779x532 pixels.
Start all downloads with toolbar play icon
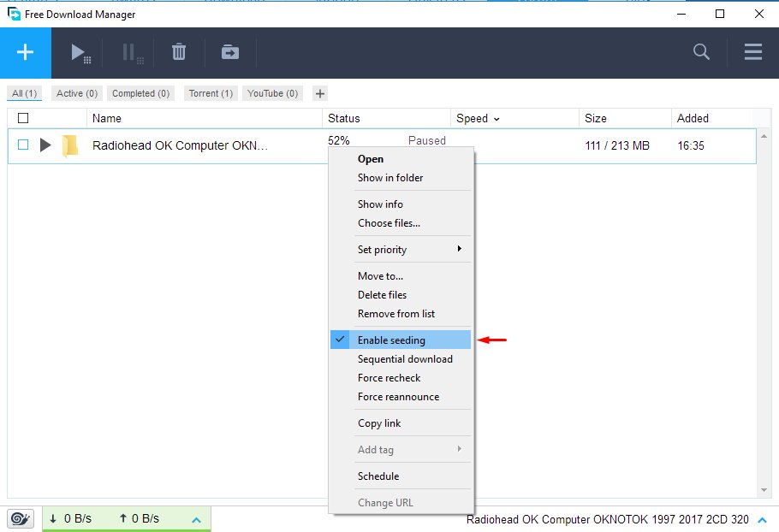point(80,53)
